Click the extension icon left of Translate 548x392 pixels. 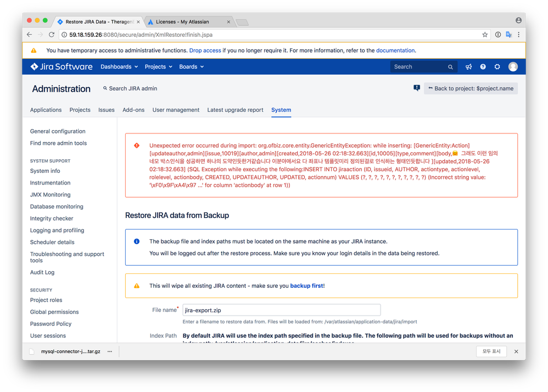498,35
